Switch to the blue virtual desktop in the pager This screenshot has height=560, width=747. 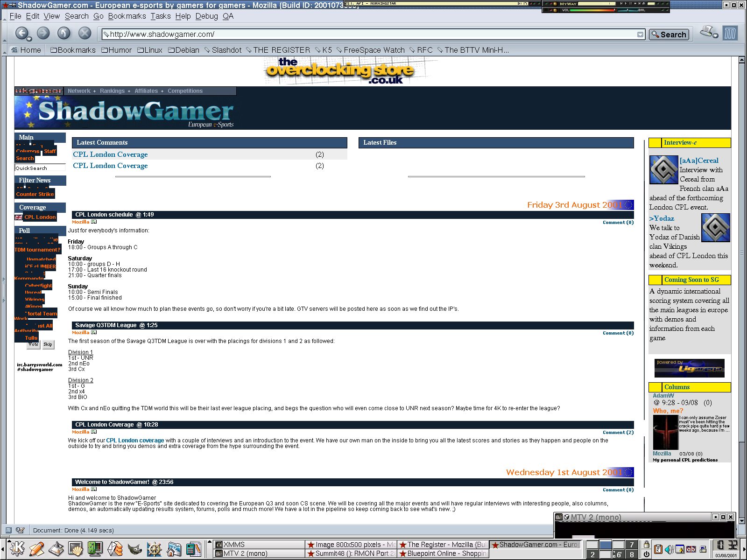pyautogui.click(x=605, y=545)
